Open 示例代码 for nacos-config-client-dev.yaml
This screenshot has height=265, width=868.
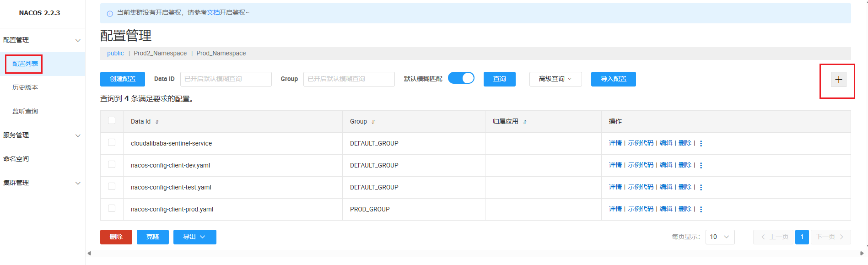[x=641, y=165]
